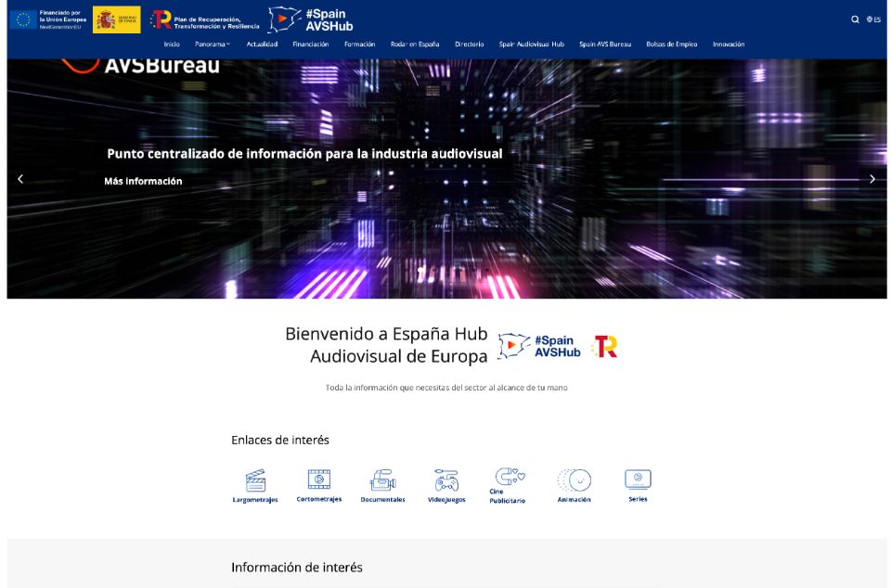Open the Documentales camera icon

point(382,480)
